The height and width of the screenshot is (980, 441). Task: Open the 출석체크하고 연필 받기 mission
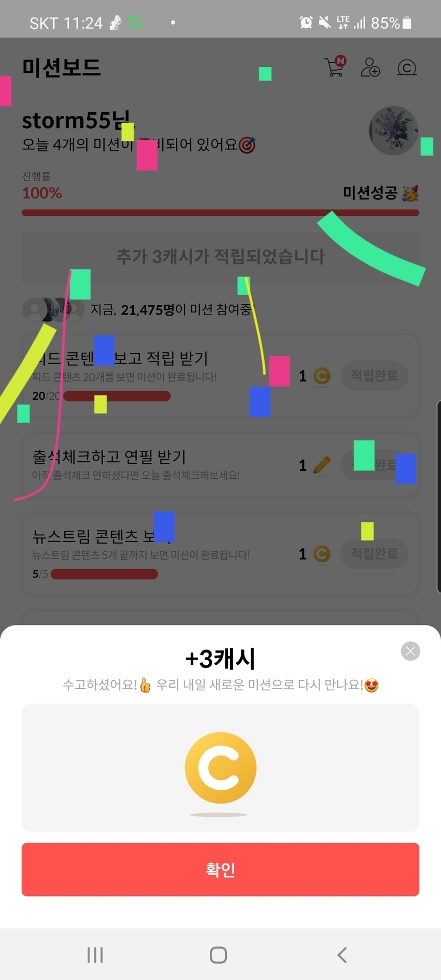click(x=220, y=465)
